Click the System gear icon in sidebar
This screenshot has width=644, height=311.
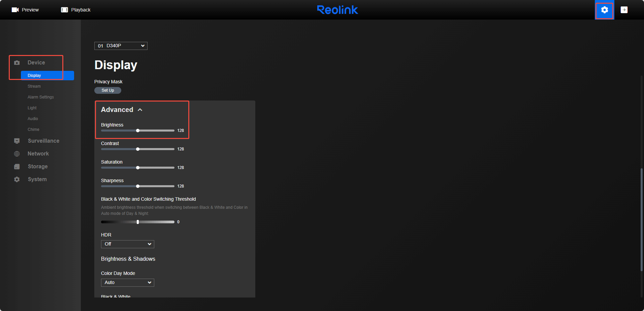(17, 179)
